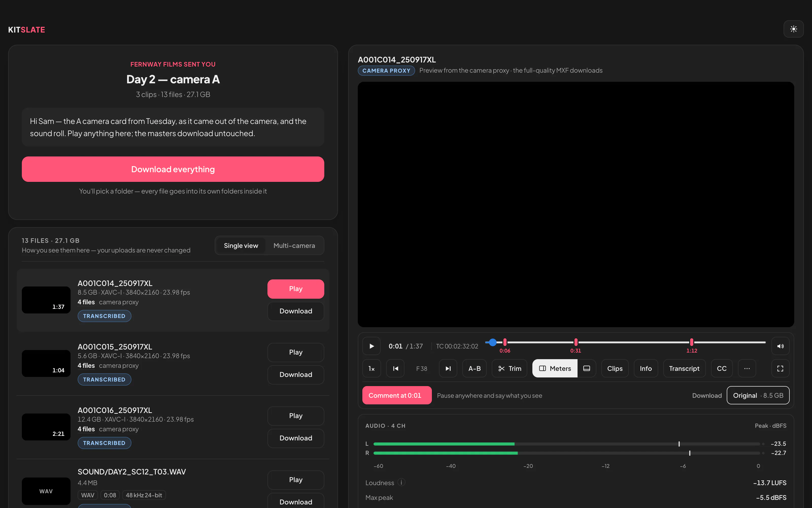Switch meters to bottom panel layout icon
Screen dimensions: 812x508
[586, 369]
